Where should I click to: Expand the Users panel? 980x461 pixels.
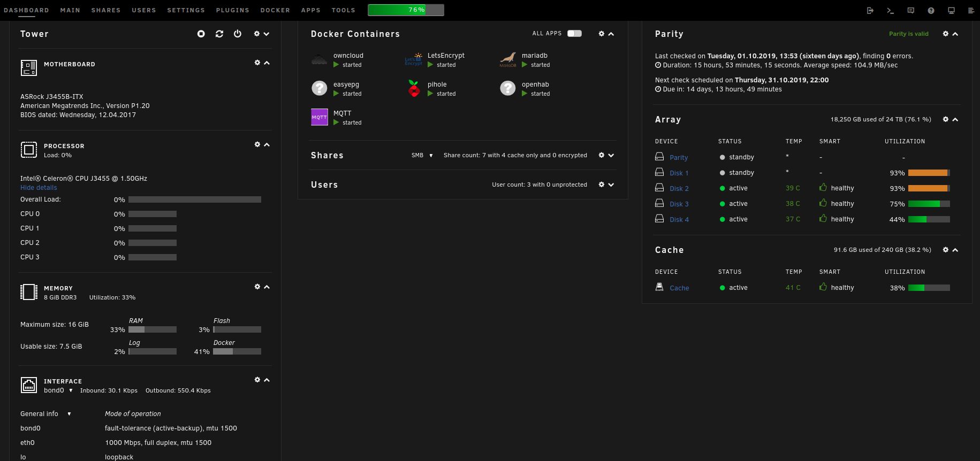pos(611,185)
